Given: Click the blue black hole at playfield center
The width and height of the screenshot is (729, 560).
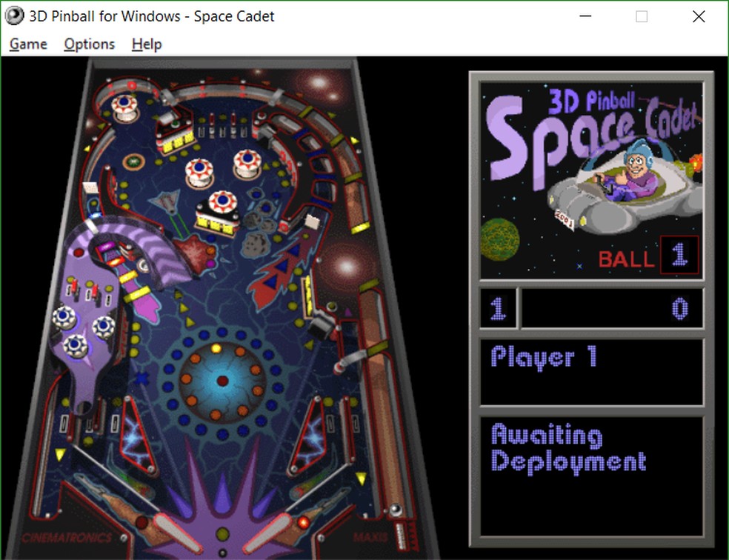Looking at the screenshot, I should point(222,381).
